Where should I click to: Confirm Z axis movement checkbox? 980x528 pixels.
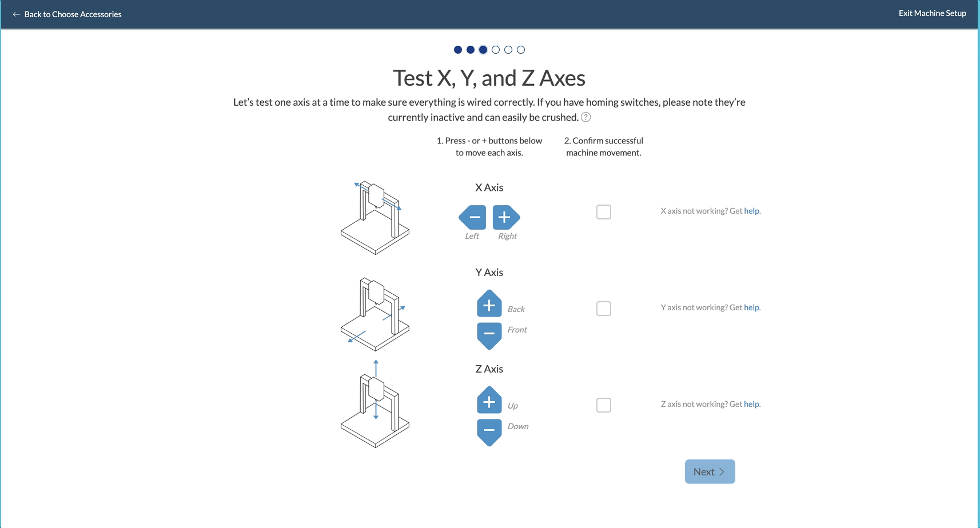click(x=604, y=405)
